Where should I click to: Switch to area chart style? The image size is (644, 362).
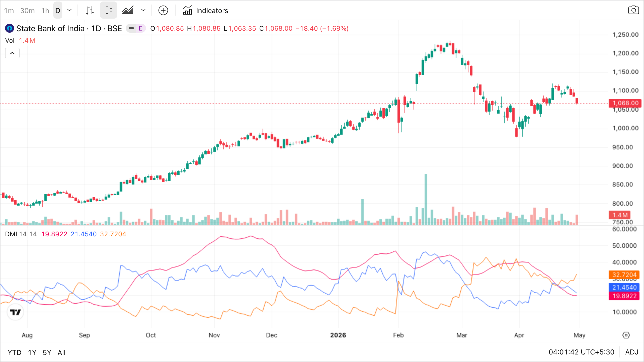[x=128, y=10]
